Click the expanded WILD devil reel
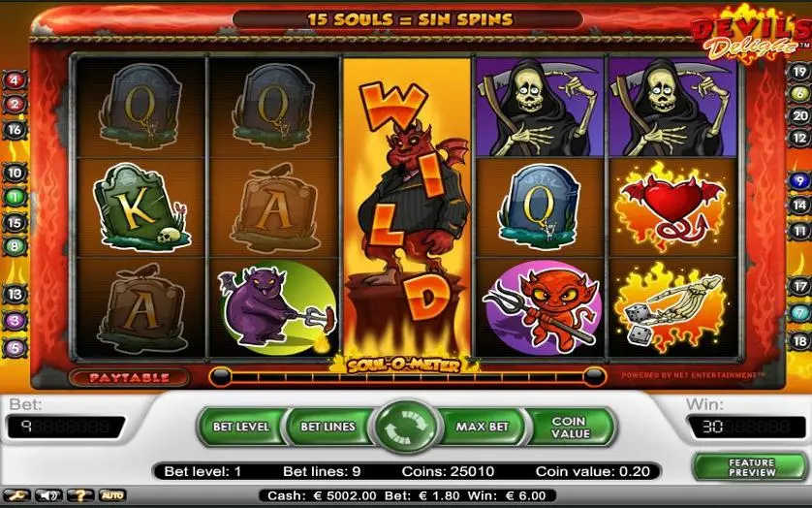 (x=407, y=206)
